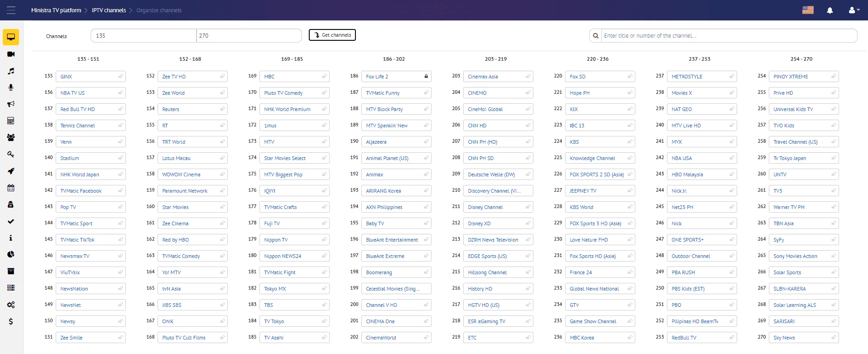
Task: Open the checkmark sidebar icon
Action: click(x=11, y=221)
